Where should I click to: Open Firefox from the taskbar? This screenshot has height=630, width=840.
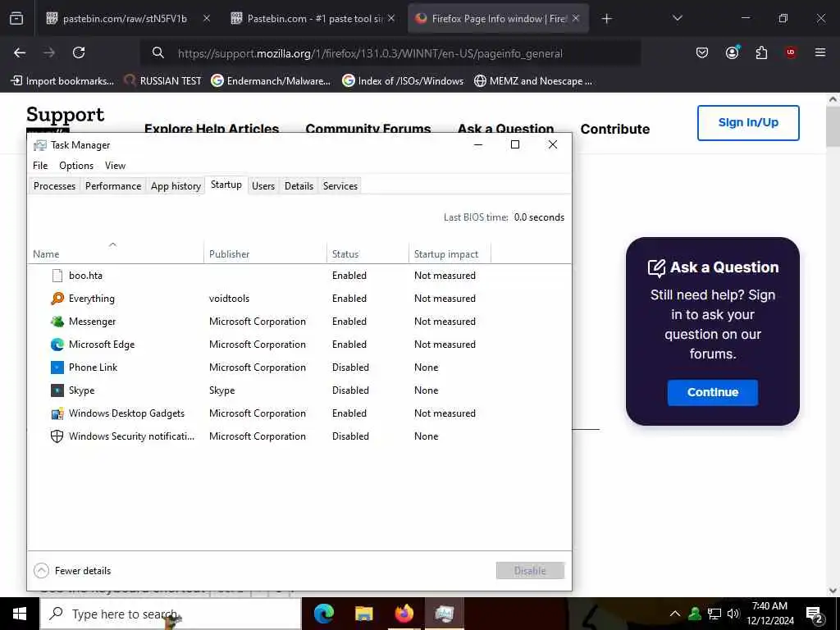(404, 614)
